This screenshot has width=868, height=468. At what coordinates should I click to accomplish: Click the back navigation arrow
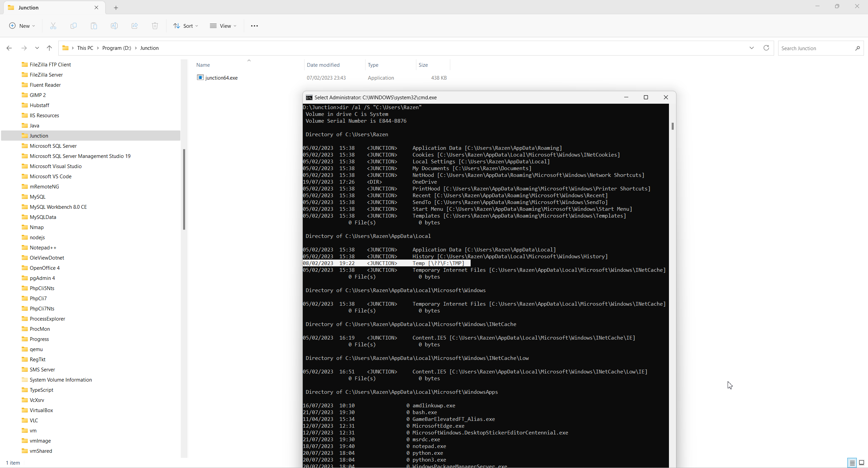[9, 48]
